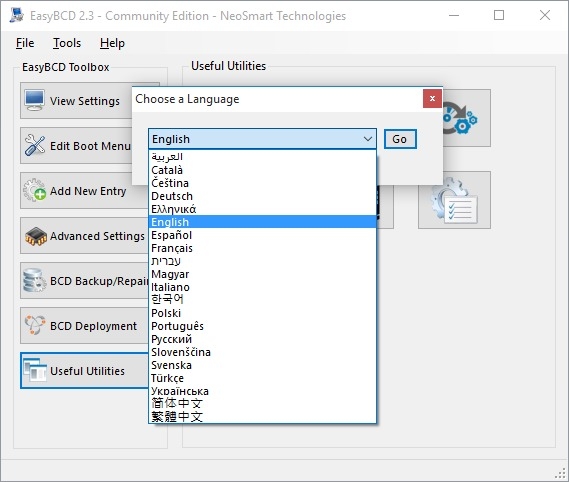Click the blue gears utility icon

pyautogui.click(x=460, y=119)
